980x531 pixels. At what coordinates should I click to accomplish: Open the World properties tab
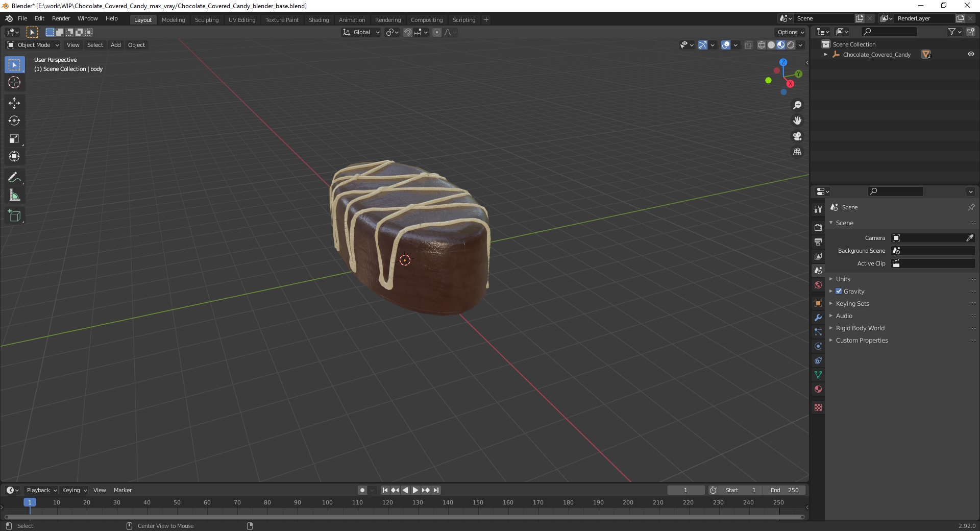tap(818, 285)
